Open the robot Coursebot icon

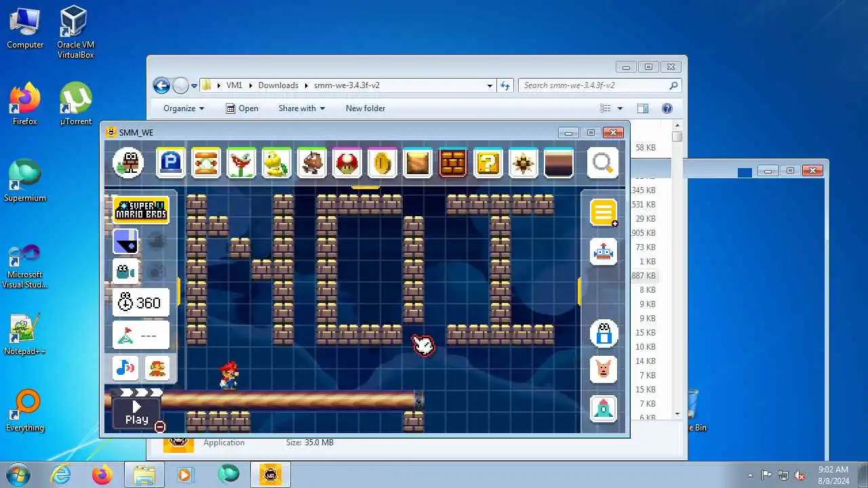pyautogui.click(x=604, y=251)
